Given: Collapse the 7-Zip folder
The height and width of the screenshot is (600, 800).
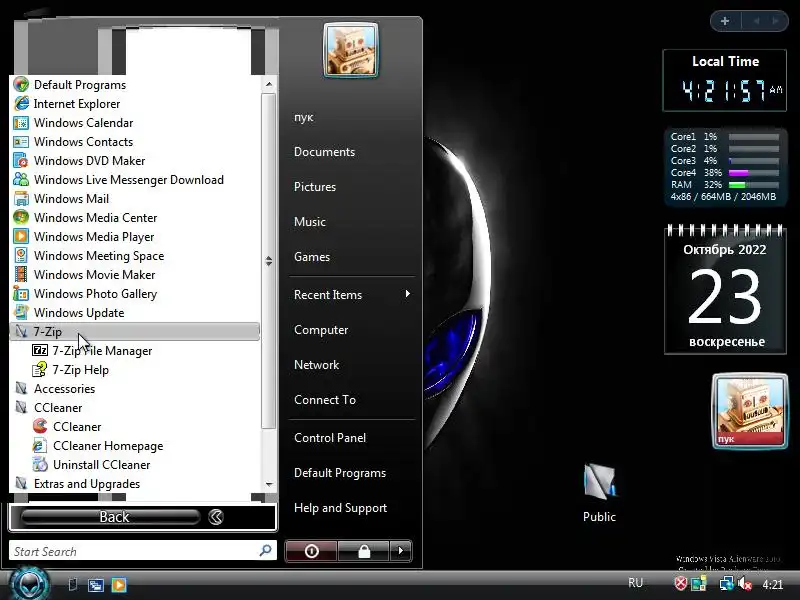Looking at the screenshot, I should click(135, 332).
